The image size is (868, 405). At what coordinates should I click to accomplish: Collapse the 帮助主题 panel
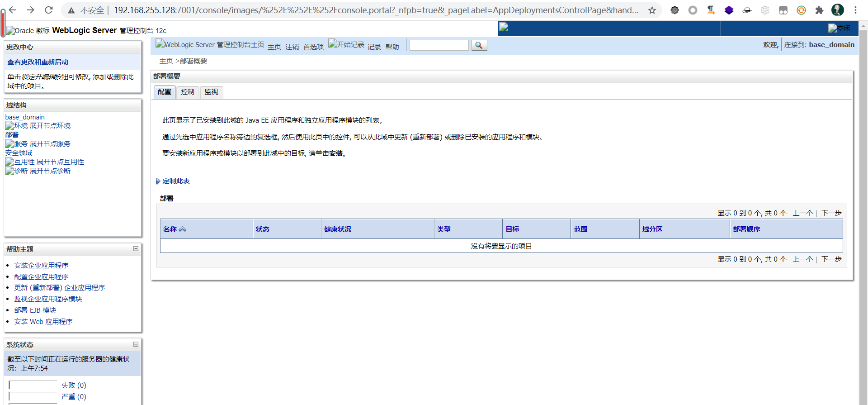[x=136, y=249]
